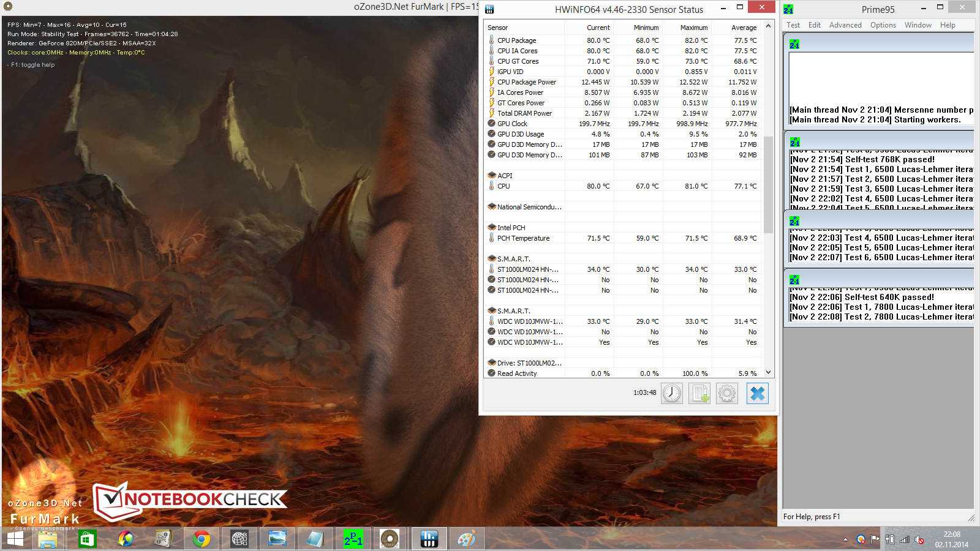Open File Explorer from the taskbar
Screen dimensions: 980x551
[x=48, y=539]
